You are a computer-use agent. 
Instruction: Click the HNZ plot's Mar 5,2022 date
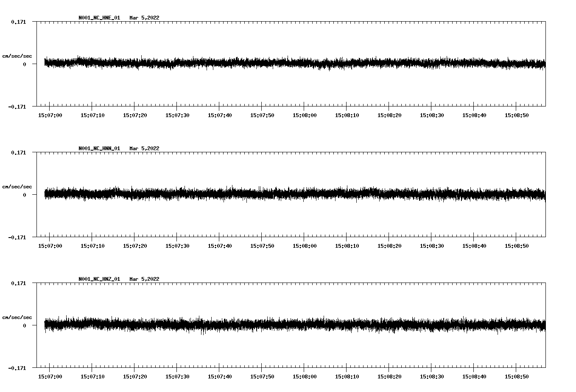[x=145, y=279]
